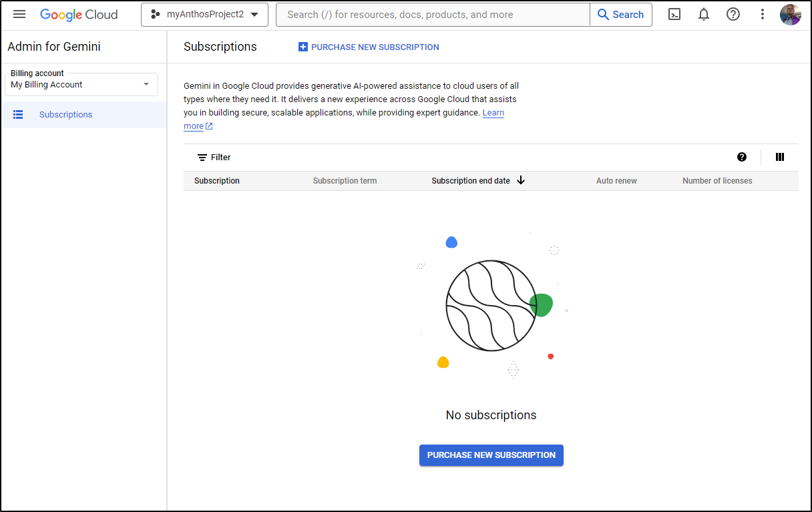The width and height of the screenshot is (812, 512).
Task: Click the large Purchase New Subscription button
Action: (x=491, y=455)
